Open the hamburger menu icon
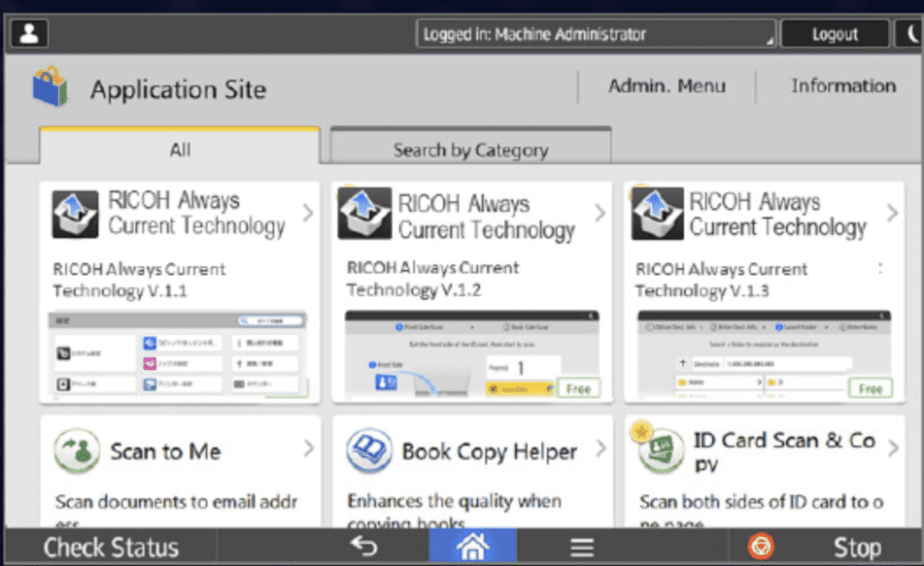924x566 pixels. point(582,547)
